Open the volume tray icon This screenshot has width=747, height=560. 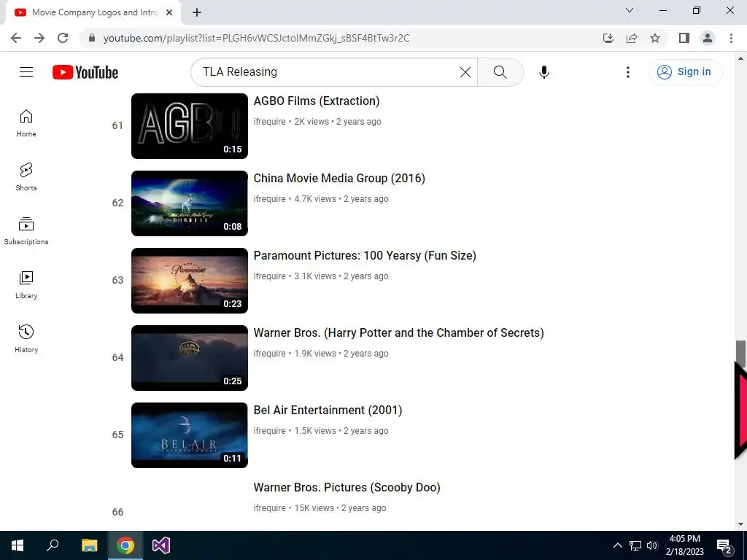652,545
